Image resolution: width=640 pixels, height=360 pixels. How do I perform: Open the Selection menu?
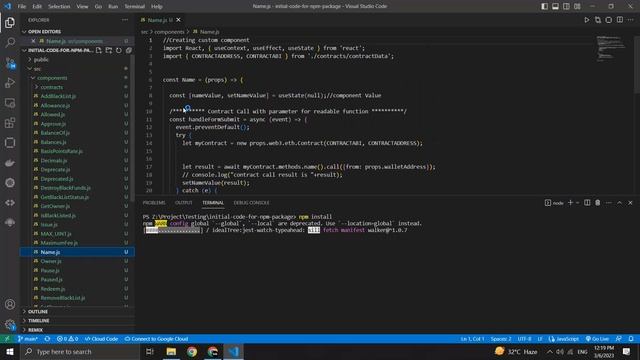[59, 6]
